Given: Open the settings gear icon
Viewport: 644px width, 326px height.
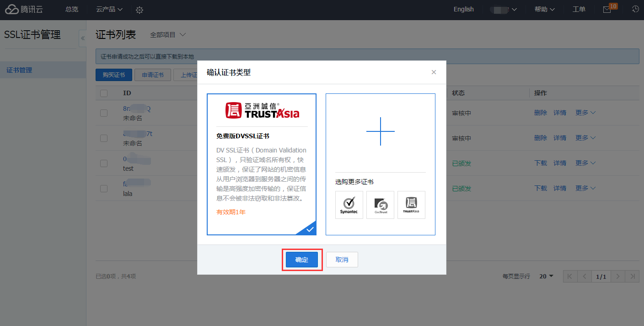Looking at the screenshot, I should pos(140,10).
